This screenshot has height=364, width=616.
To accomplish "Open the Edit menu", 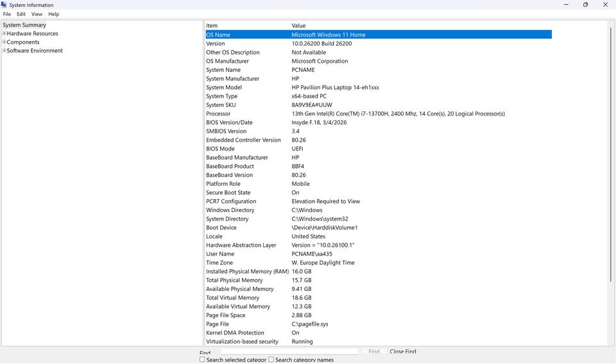I will (x=21, y=14).
